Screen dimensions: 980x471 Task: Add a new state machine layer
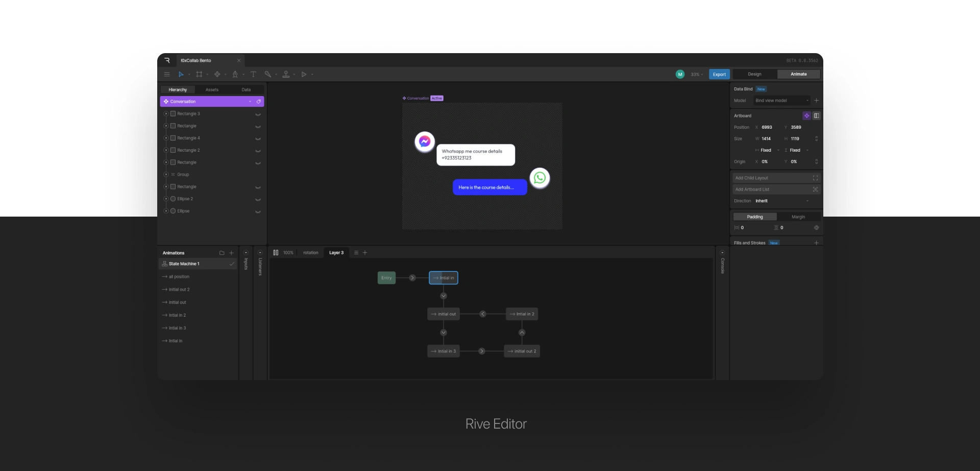(365, 253)
